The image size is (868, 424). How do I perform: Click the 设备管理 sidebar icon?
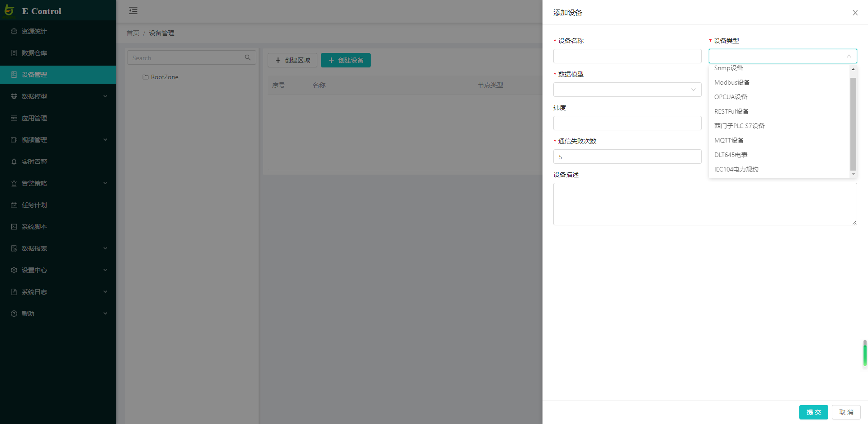[14, 75]
